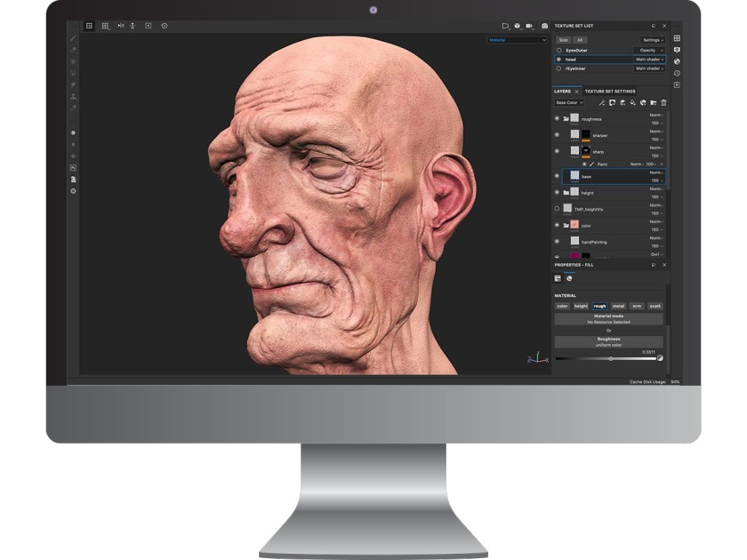Open the circular settings icon in left sidebar
The width and height of the screenshot is (747, 560).
(x=73, y=191)
